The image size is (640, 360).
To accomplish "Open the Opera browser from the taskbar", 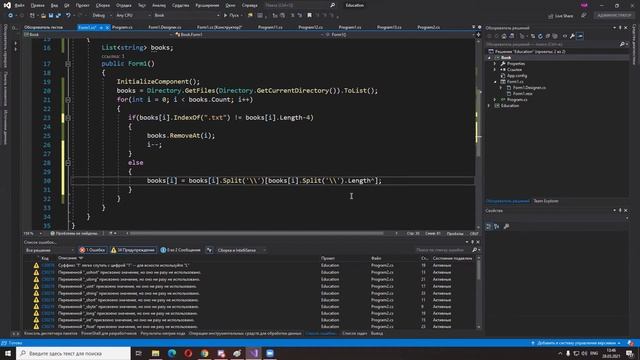I will [188, 353].
